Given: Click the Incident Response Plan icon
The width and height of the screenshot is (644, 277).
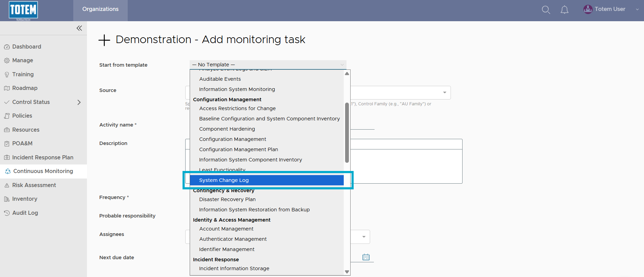Looking at the screenshot, I should [7, 158].
